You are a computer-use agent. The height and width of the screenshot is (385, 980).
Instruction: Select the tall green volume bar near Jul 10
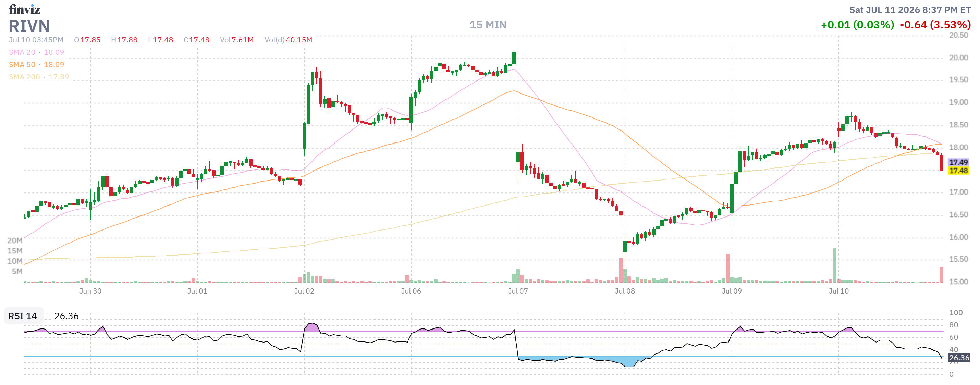(834, 265)
